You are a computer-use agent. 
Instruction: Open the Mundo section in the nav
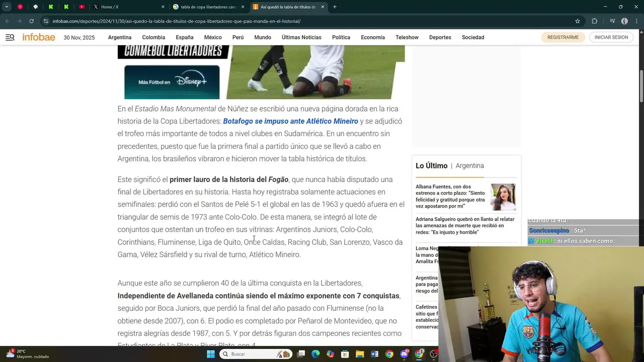(x=263, y=37)
